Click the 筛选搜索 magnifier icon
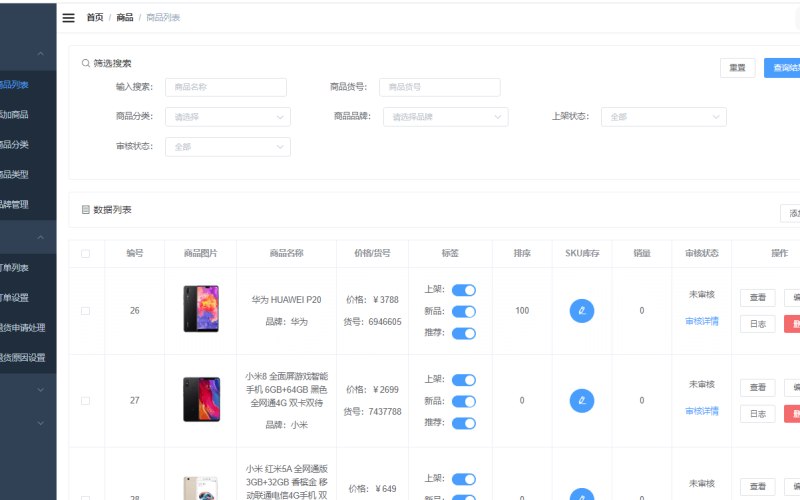 (86, 63)
